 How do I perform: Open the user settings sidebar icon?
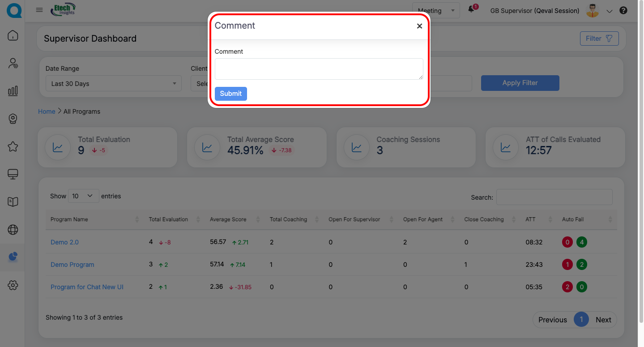pyautogui.click(x=13, y=63)
